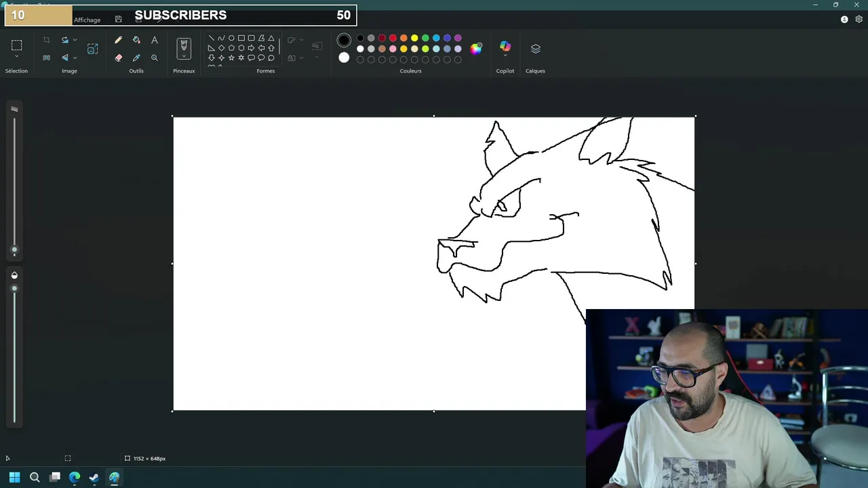Screen dimensions: 868x488
Task: Open Windows taskbar search
Action: tap(35, 477)
